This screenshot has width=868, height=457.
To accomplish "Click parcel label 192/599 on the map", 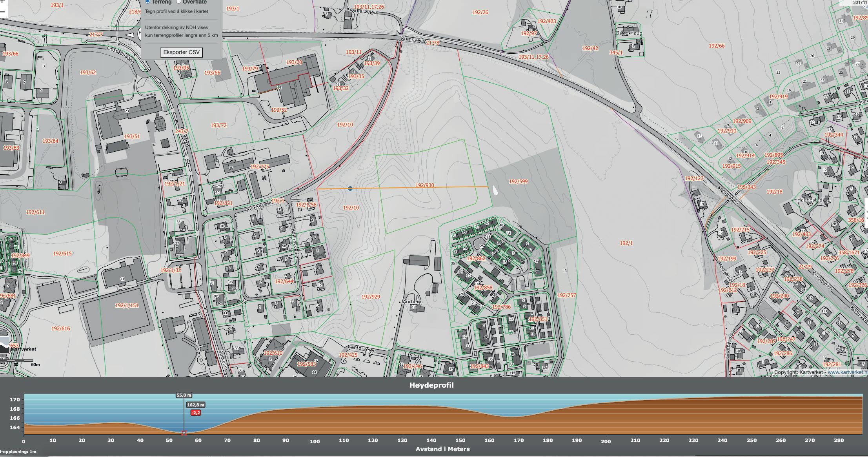I will click(518, 181).
